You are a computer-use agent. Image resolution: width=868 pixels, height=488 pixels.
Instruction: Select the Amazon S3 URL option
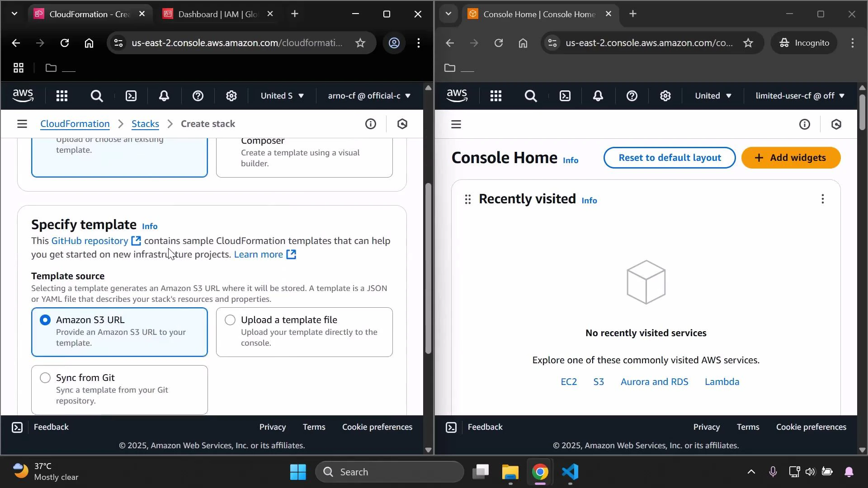point(45,319)
